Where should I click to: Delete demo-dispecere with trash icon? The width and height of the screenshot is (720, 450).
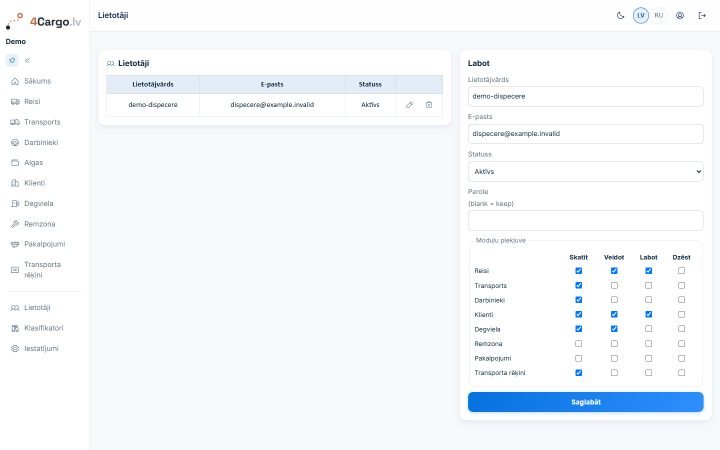pos(429,105)
